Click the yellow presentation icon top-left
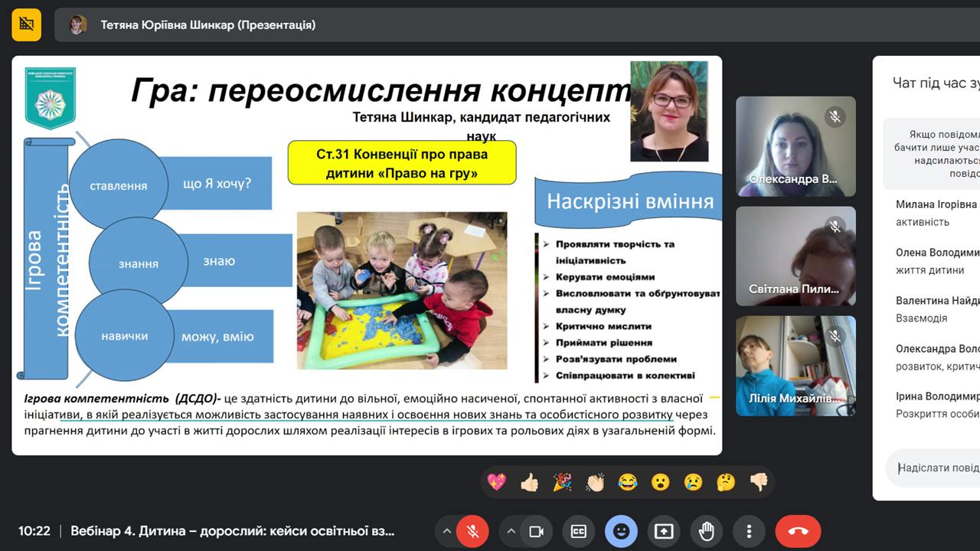Viewport: 980px width, 551px height. coord(27,24)
